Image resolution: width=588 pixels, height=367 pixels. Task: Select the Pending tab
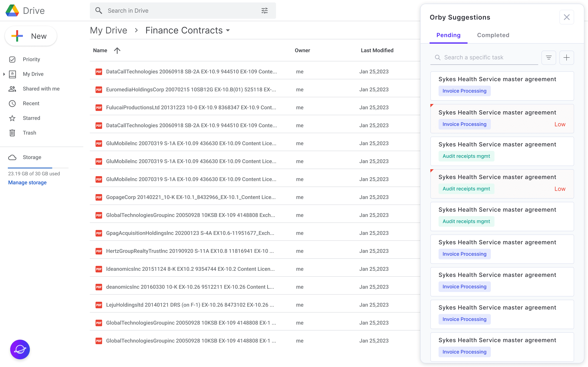tap(448, 35)
